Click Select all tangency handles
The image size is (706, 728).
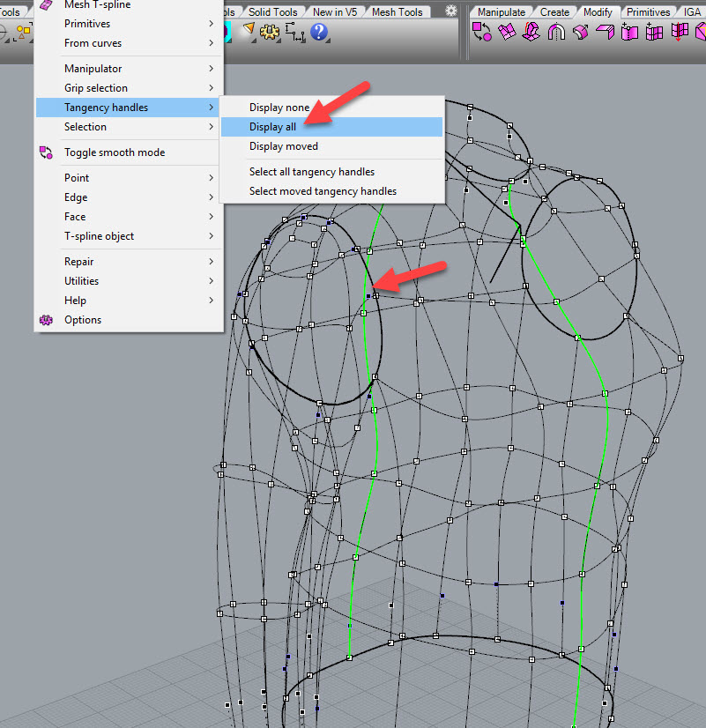point(311,172)
